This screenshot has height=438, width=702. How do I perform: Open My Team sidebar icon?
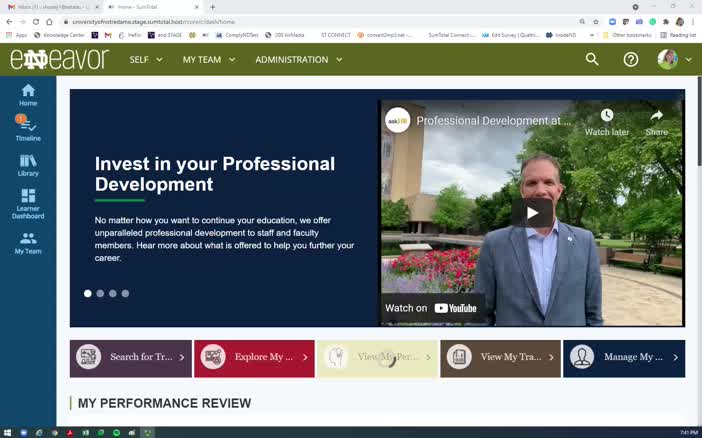(x=28, y=243)
